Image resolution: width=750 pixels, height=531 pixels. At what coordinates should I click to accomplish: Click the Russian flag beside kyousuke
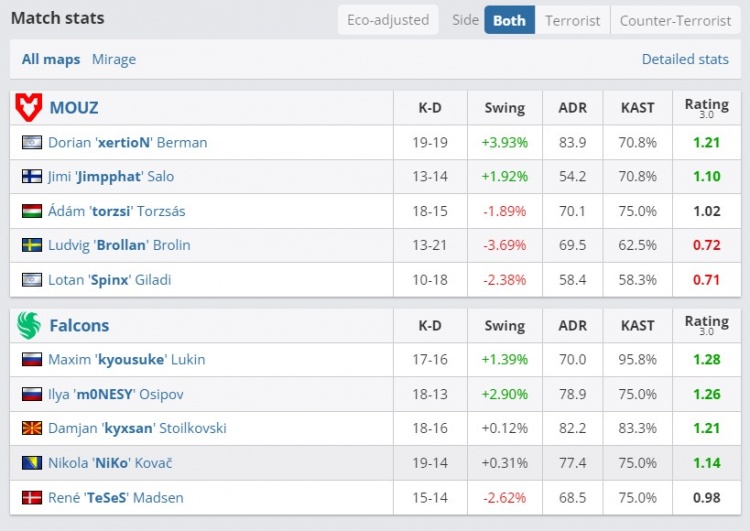(31, 359)
